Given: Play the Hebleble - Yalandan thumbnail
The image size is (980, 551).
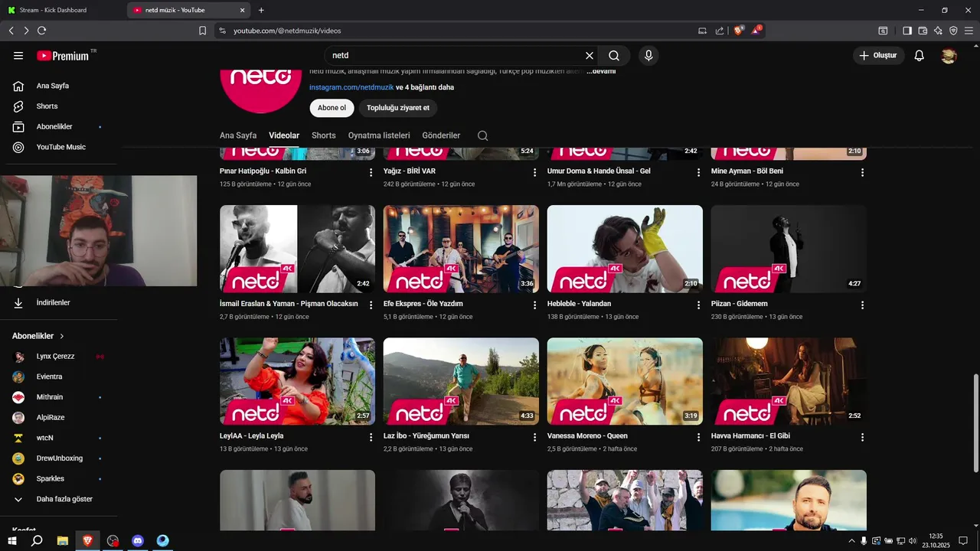Looking at the screenshot, I should point(625,249).
